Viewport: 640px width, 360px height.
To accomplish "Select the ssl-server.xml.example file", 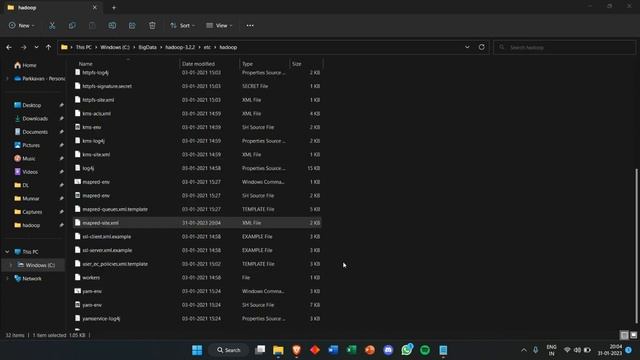I will click(197, 250).
